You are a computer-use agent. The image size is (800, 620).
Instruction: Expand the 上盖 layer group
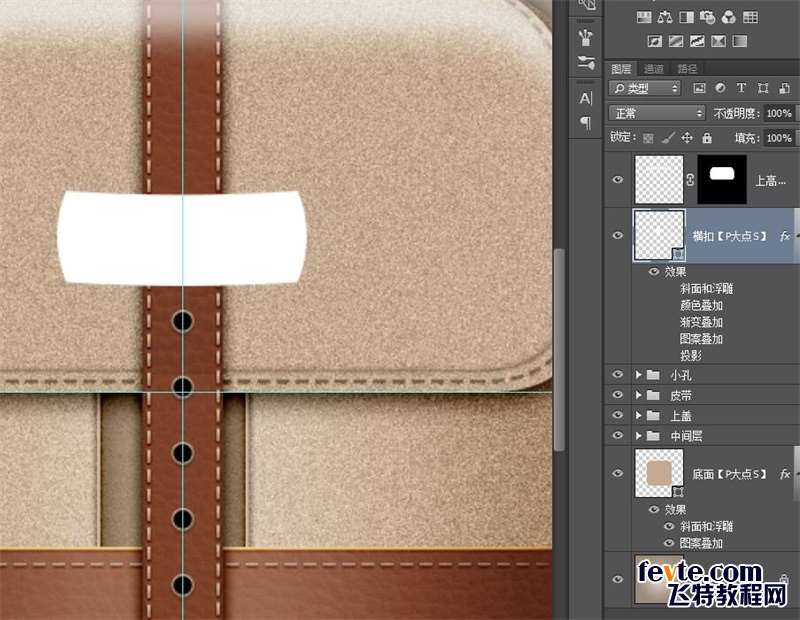coord(639,416)
